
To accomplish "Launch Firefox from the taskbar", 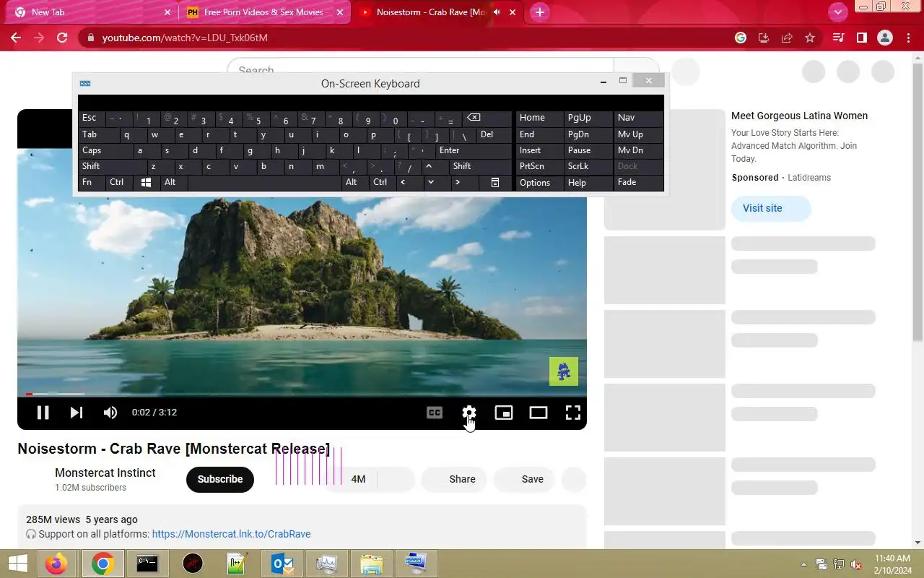I will pyautogui.click(x=56, y=564).
